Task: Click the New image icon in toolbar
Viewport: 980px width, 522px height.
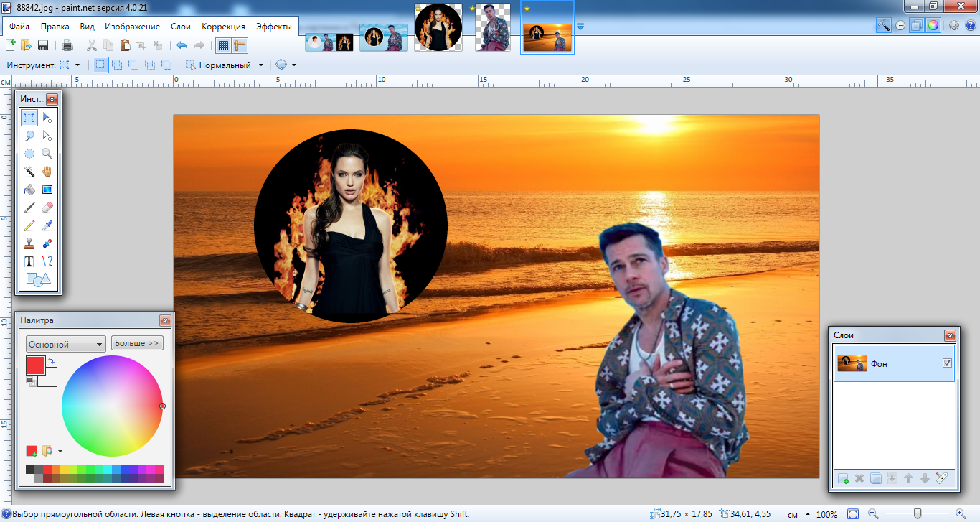Action: (x=11, y=45)
